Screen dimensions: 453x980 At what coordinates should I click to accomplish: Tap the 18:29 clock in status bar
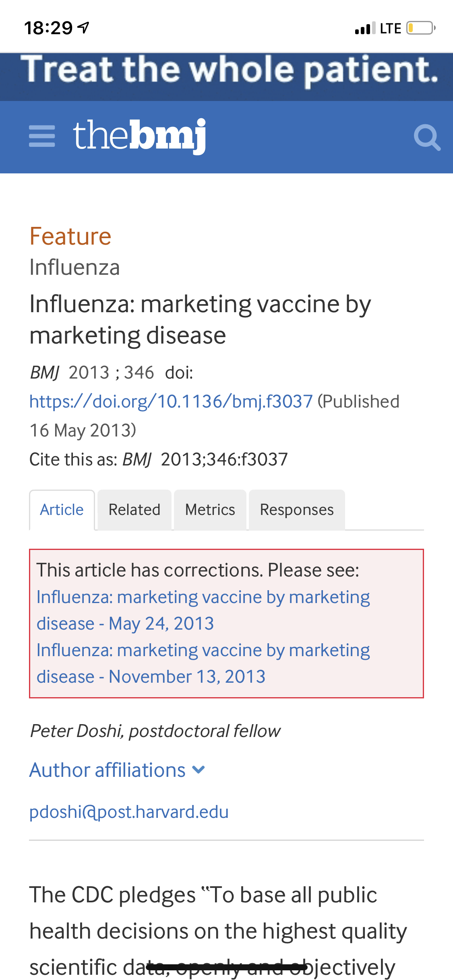[48, 28]
